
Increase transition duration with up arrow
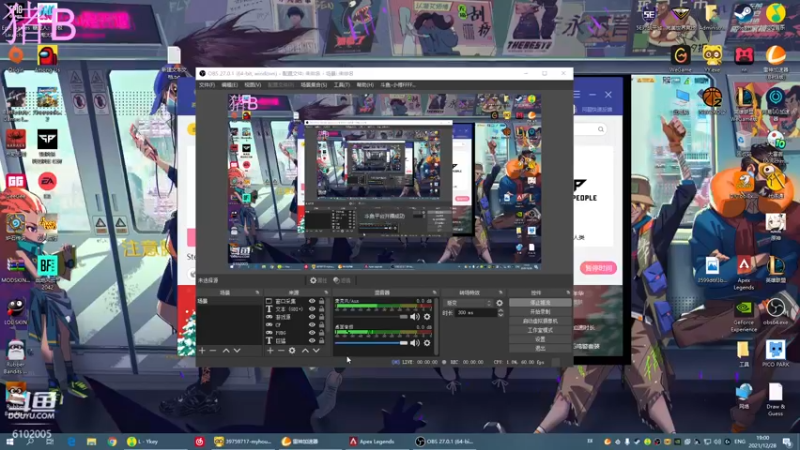click(501, 311)
